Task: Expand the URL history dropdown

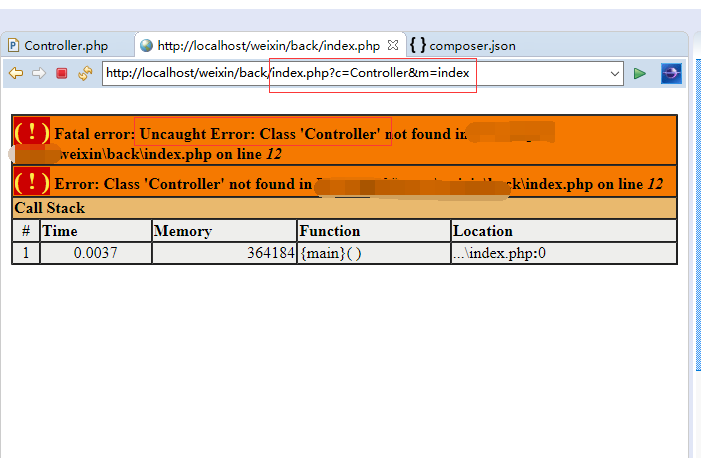Action: coord(615,73)
